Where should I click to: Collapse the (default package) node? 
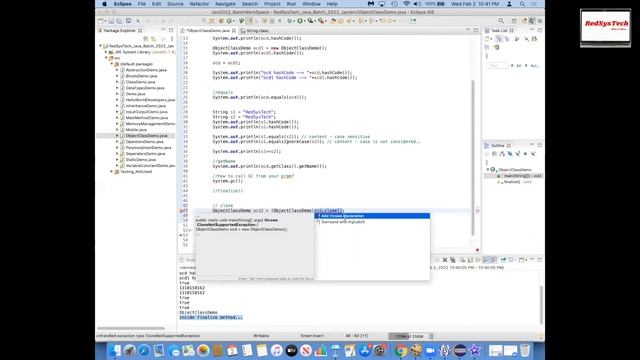[x=111, y=64]
